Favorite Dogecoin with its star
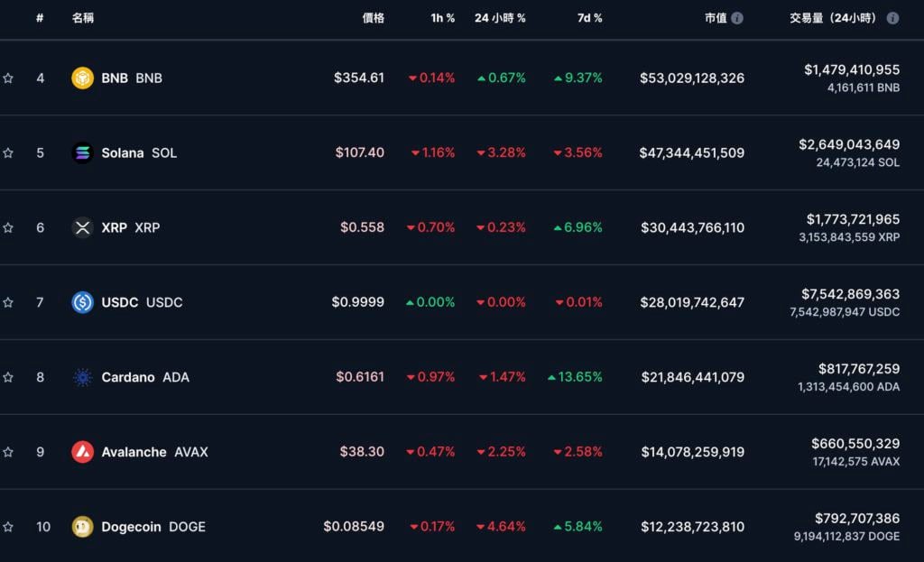924x562 pixels. click(x=8, y=527)
